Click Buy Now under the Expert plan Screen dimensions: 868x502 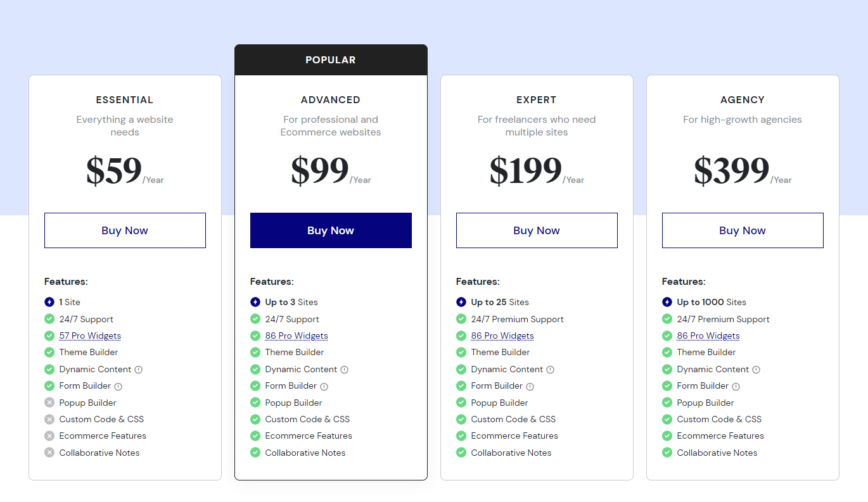tap(537, 230)
